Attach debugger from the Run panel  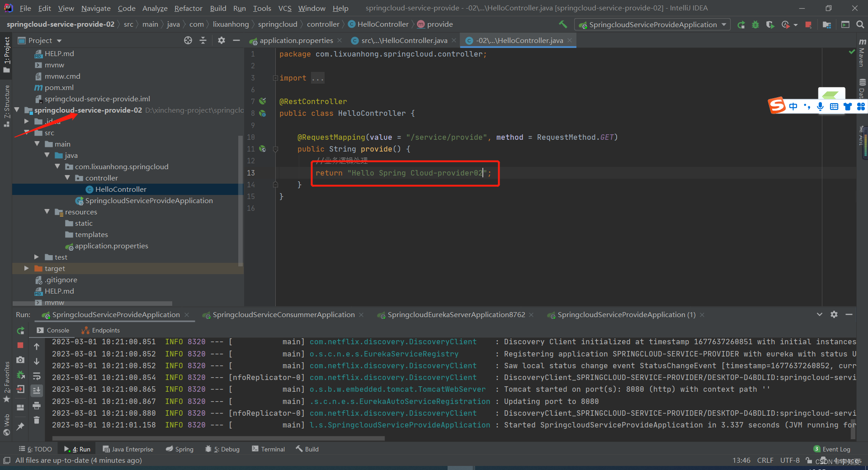[20, 375]
